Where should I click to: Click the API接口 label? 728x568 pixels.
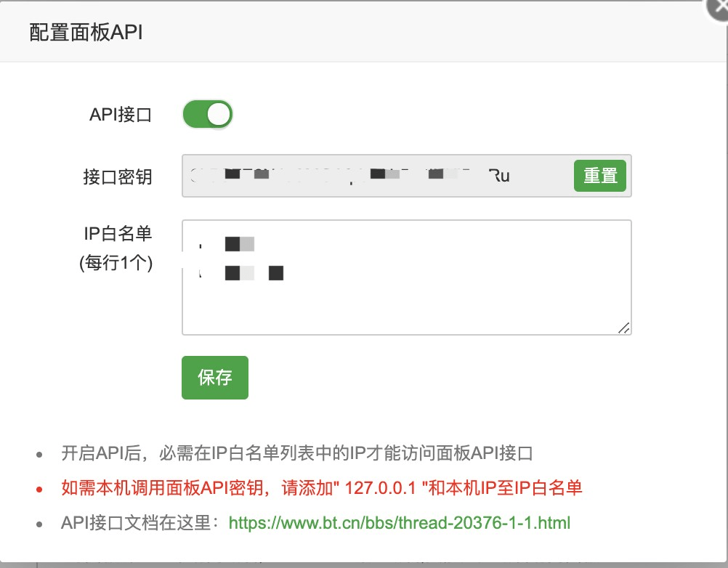point(120,115)
